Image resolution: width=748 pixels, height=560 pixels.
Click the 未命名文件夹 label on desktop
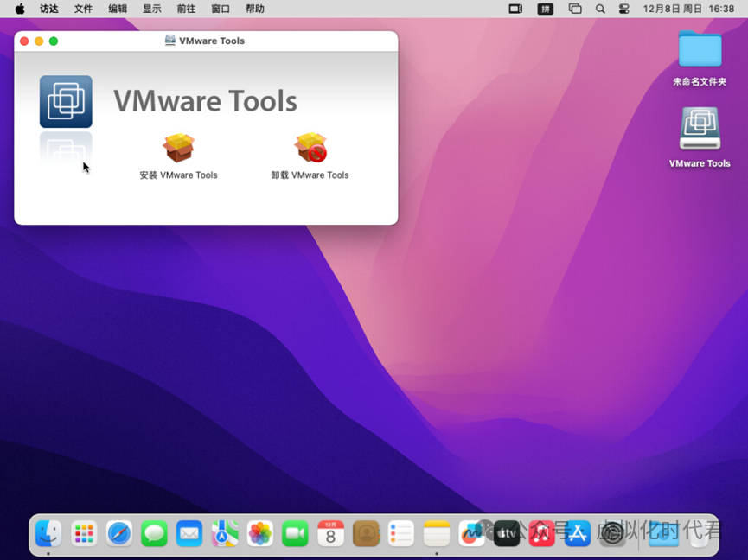click(700, 82)
